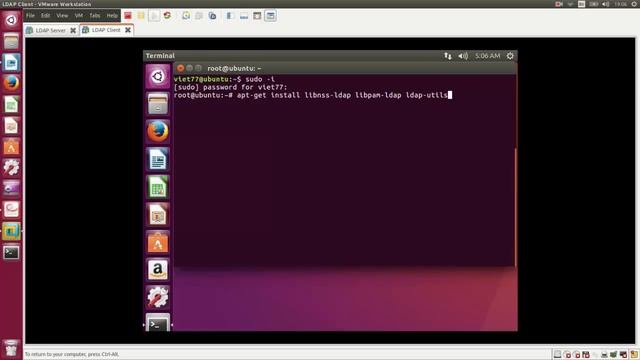
Task: Open the snapshot manager toolbar icon
Action: [212, 16]
